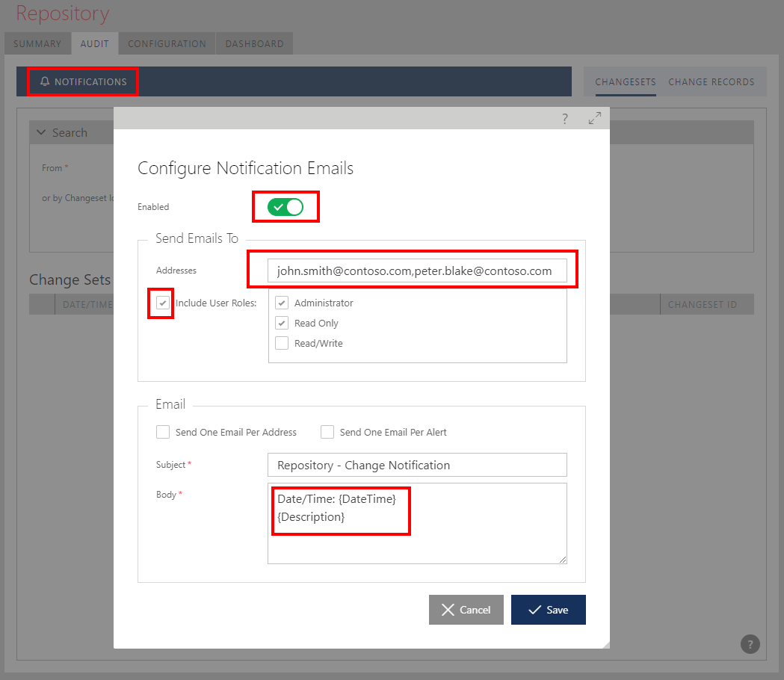Disable the Enabled notifications toggle
Screen dimensions: 784x680
(x=285, y=206)
